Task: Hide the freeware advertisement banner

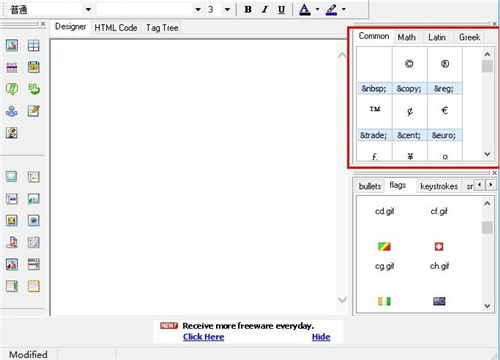Action: click(x=321, y=337)
